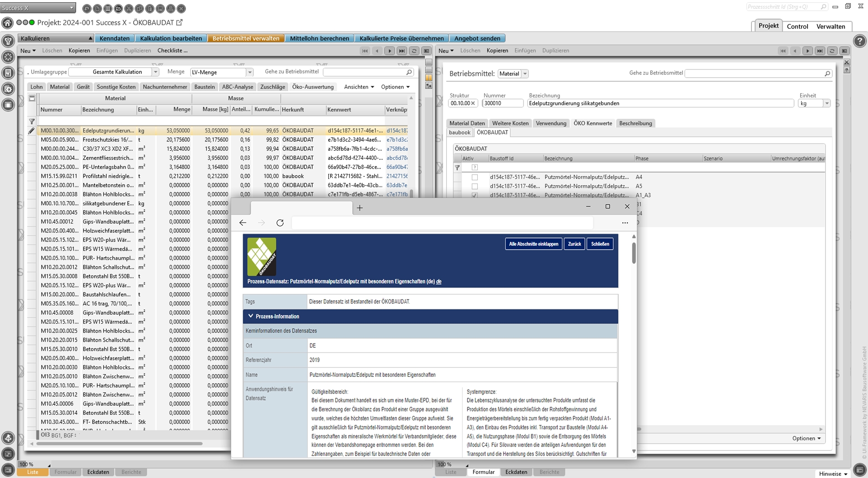Open the Hinweise dropdown in status bar

coord(833,473)
